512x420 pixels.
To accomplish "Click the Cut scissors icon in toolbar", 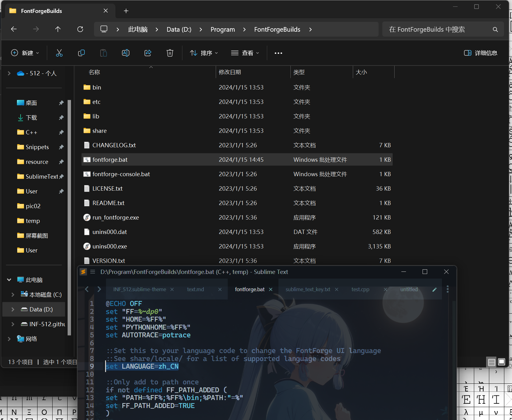I will click(x=59, y=53).
